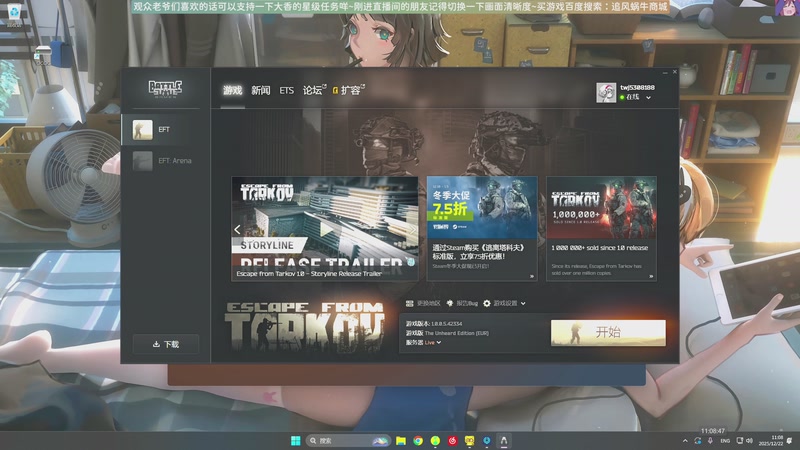This screenshot has width=800, height=450.
Task: Go to next banner slide arrow
Action: tap(412, 230)
